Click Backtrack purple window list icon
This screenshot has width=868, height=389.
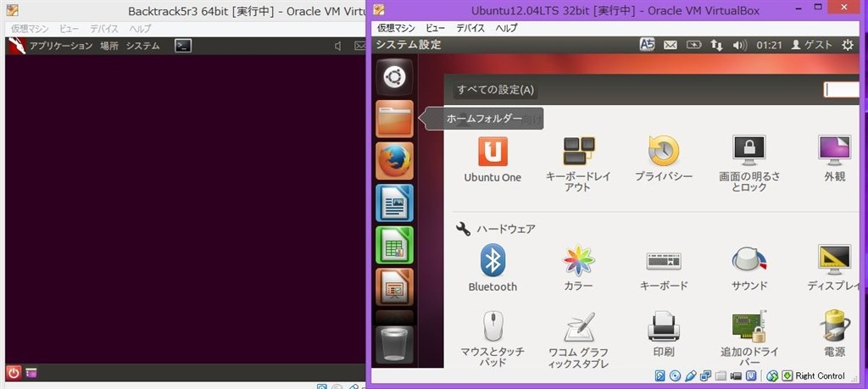pos(31,373)
